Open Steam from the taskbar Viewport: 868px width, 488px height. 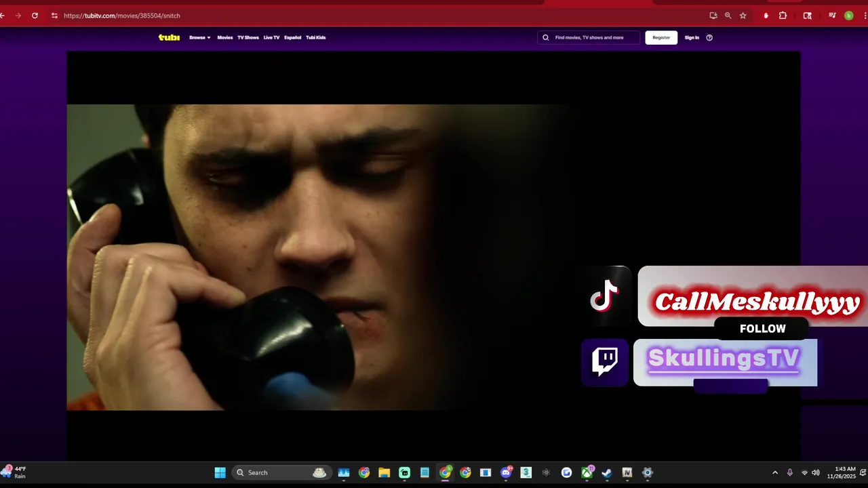[607, 472]
